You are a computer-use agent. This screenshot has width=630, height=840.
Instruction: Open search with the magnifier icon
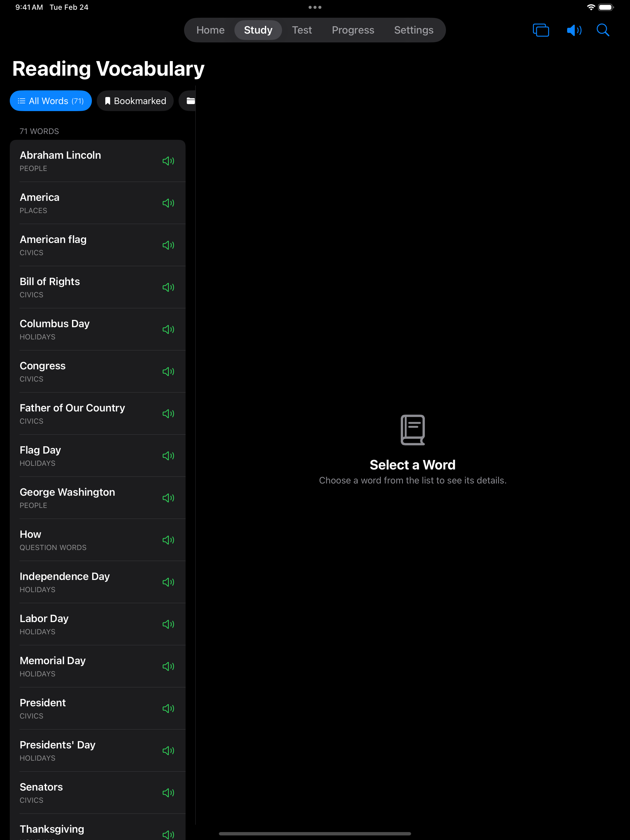coord(603,30)
